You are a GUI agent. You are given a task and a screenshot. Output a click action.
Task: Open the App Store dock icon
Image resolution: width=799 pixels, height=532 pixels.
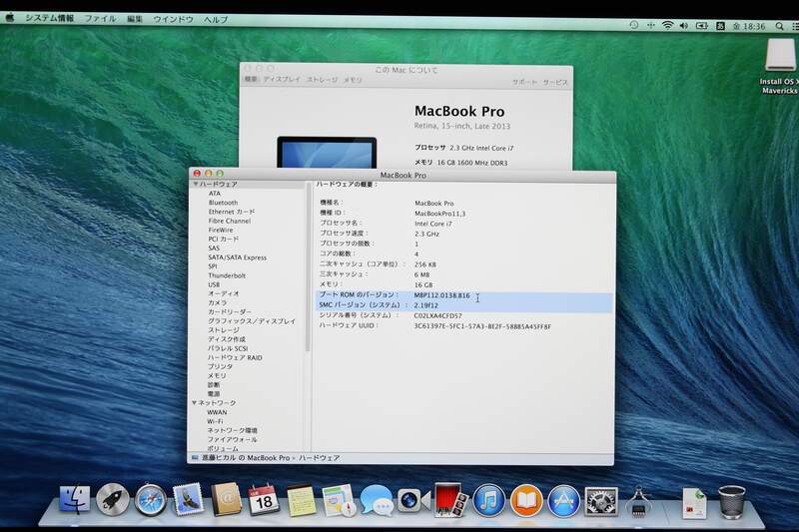click(563, 499)
